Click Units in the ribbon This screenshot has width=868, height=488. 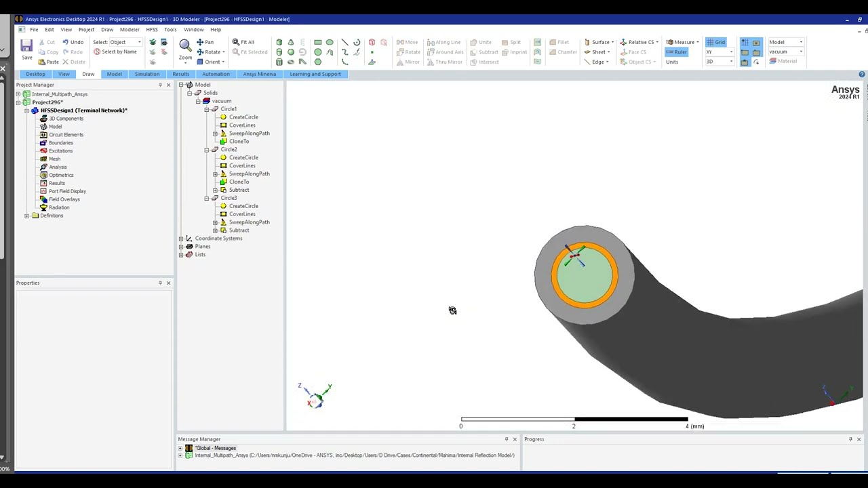tap(672, 62)
